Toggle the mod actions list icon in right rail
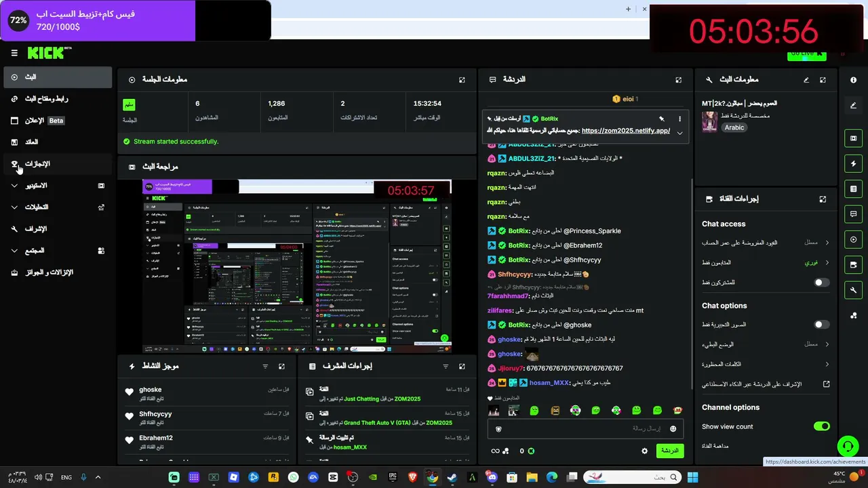 pos(853,189)
